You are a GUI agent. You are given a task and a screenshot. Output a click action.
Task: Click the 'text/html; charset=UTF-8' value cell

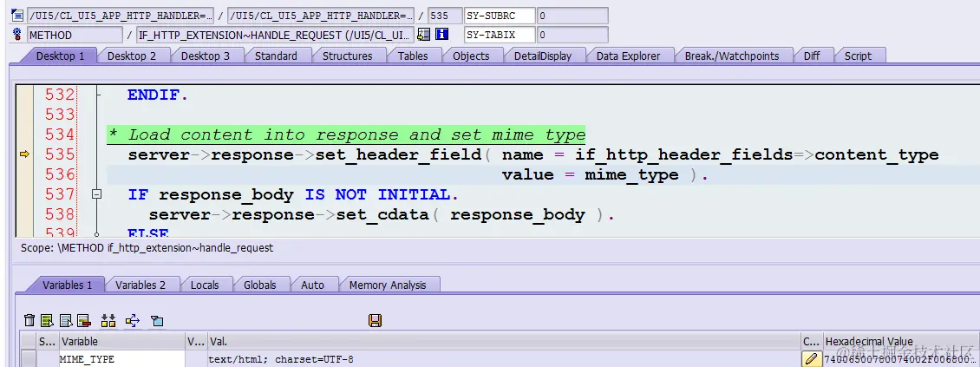(x=504, y=359)
